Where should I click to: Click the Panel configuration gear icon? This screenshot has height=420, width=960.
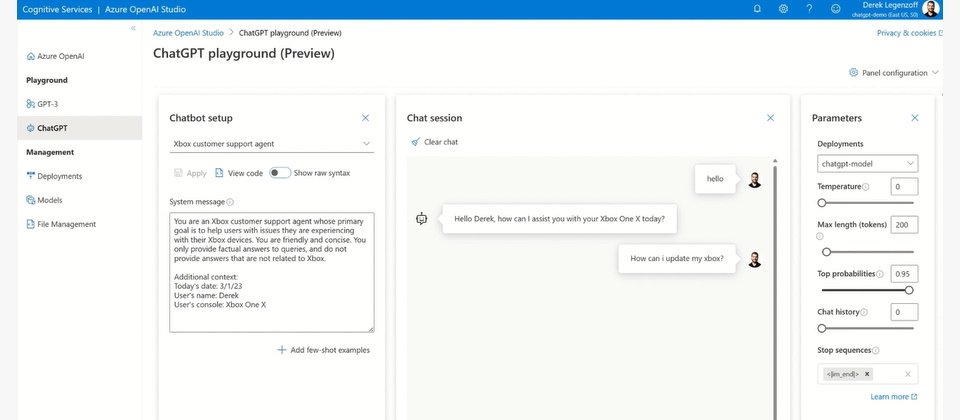853,72
